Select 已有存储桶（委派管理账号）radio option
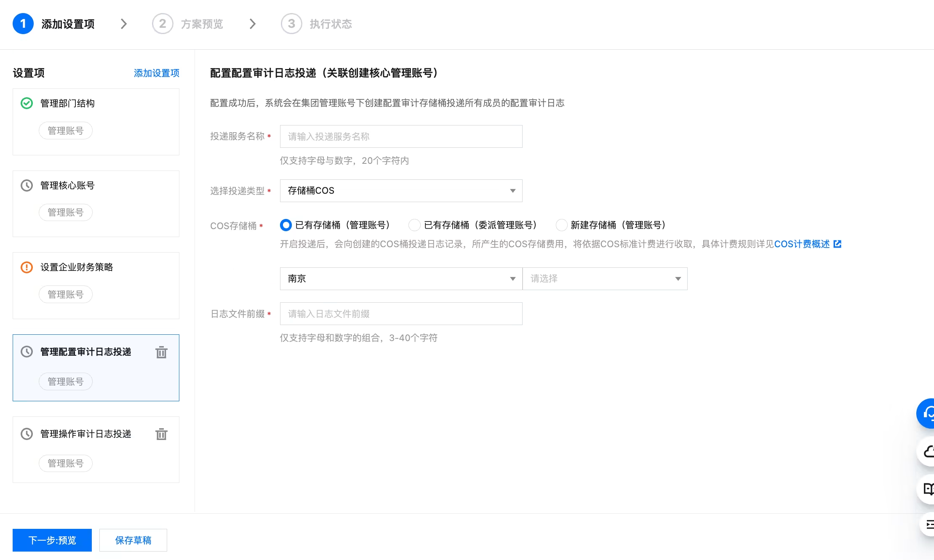This screenshot has width=934, height=560. coord(414,225)
